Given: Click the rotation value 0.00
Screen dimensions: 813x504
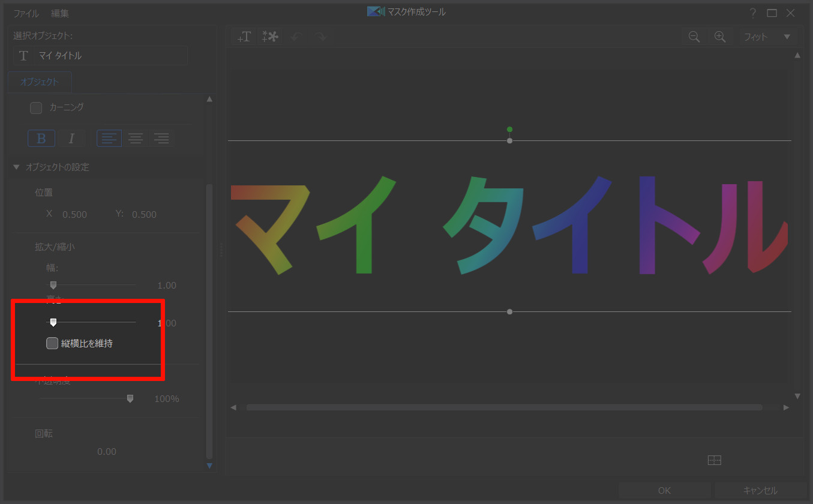Looking at the screenshot, I should 107,452.
